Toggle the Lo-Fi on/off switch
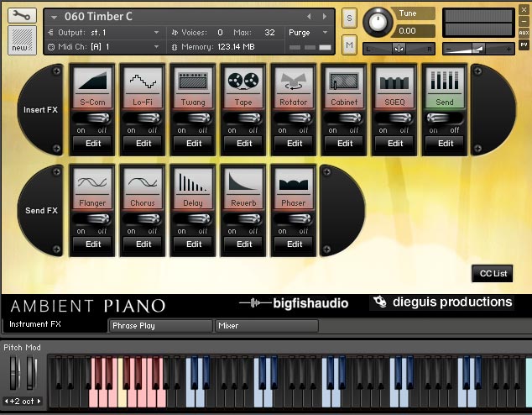532x415 pixels. pyautogui.click(x=142, y=118)
